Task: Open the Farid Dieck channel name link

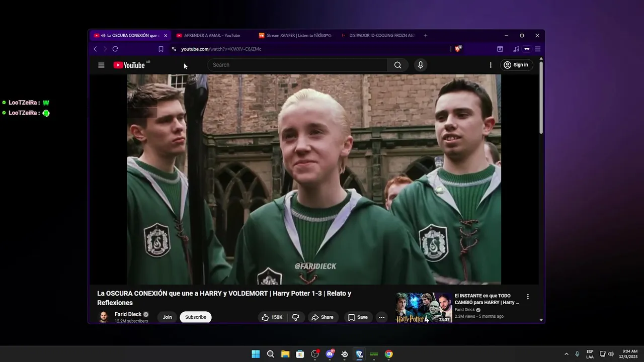Action: pyautogui.click(x=128, y=314)
